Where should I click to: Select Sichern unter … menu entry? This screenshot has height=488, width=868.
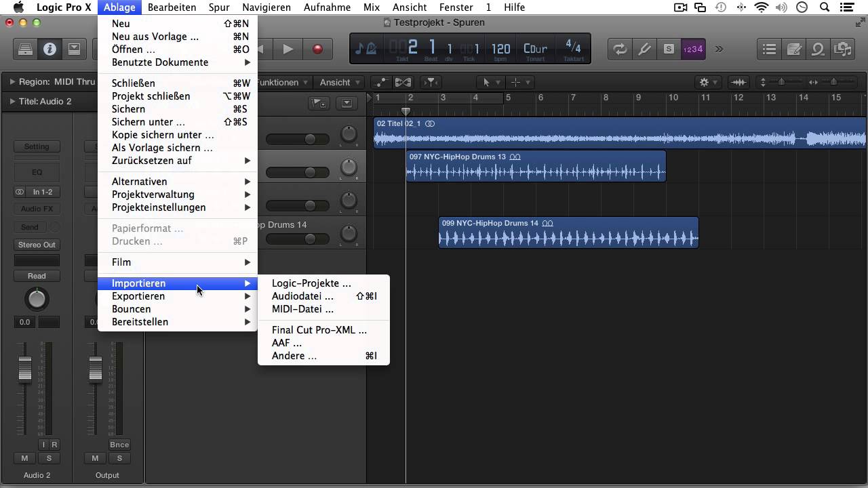click(x=178, y=122)
